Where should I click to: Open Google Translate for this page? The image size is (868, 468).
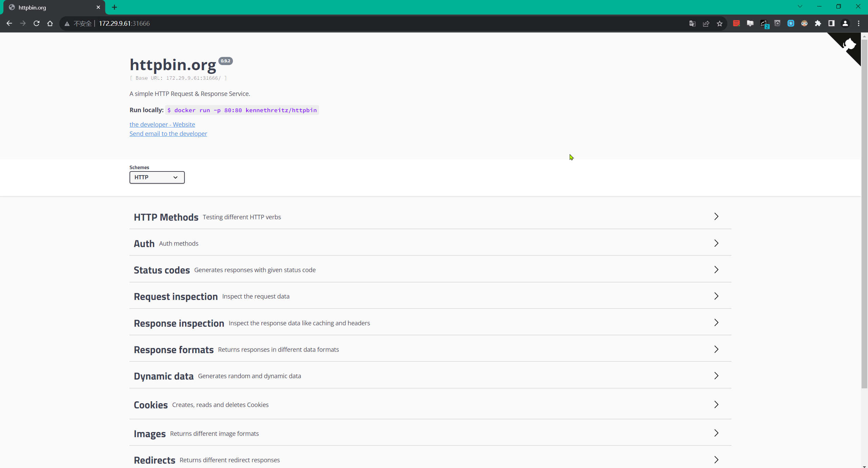click(692, 23)
